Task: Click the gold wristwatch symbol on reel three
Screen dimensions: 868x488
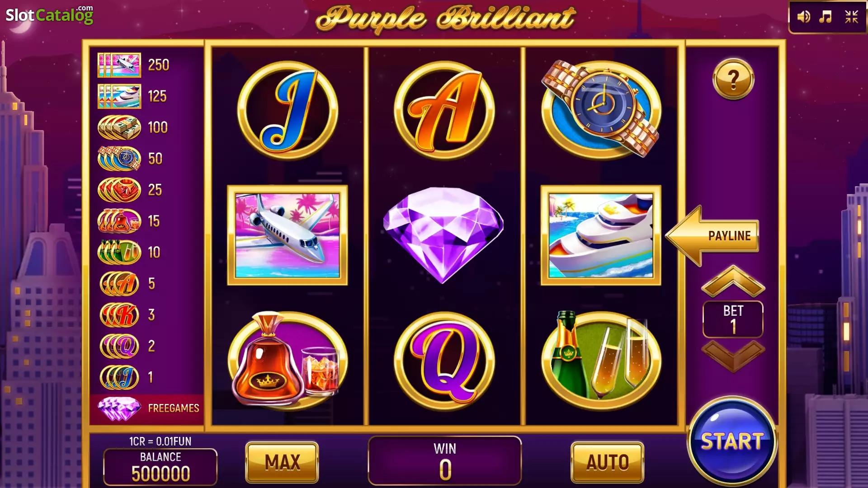Action: pos(601,109)
